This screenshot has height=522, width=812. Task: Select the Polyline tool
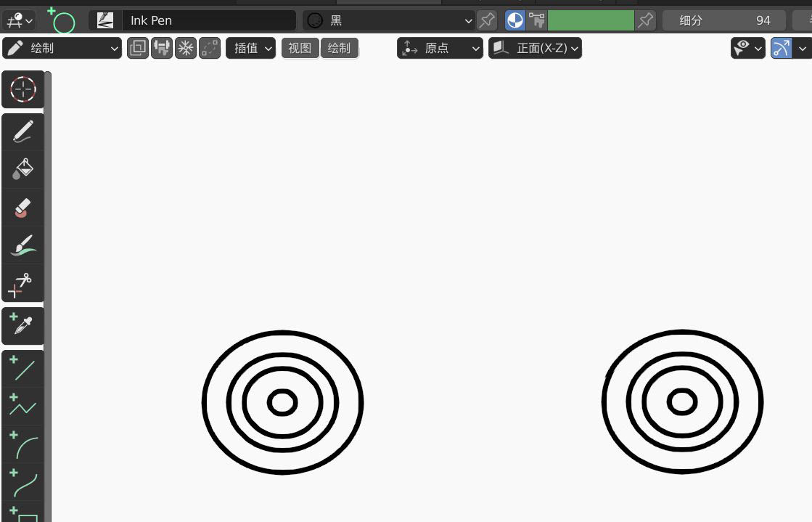click(x=22, y=407)
